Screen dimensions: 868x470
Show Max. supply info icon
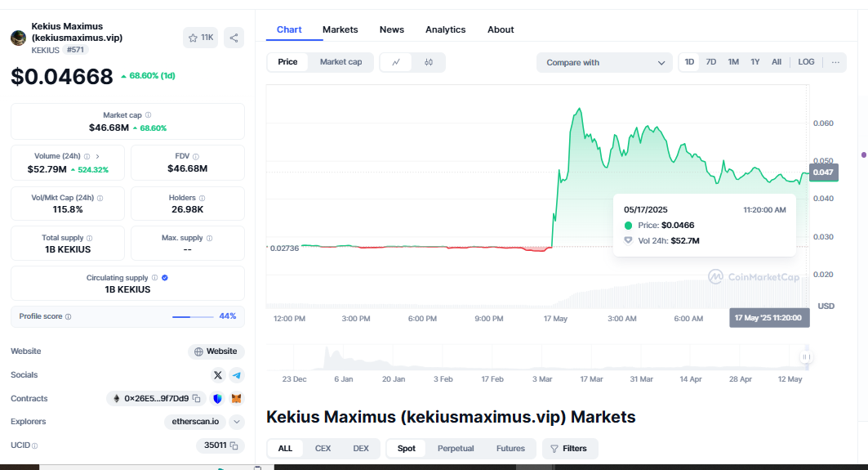209,238
